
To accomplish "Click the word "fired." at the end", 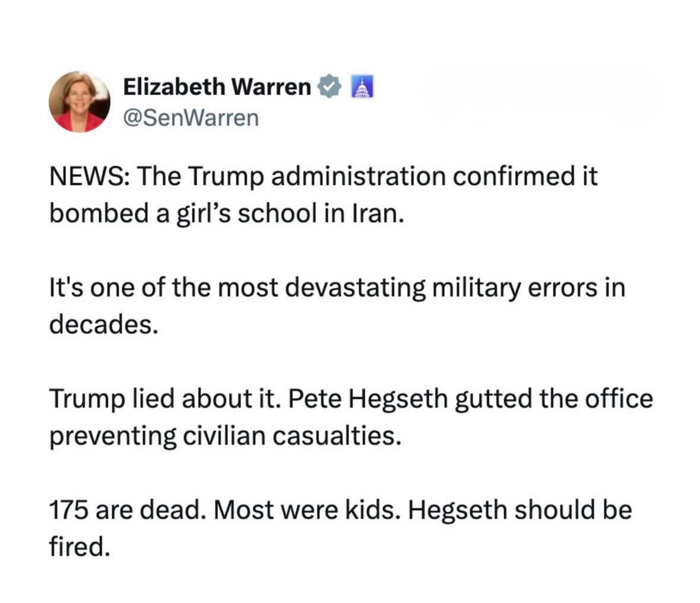I will pos(80,547).
